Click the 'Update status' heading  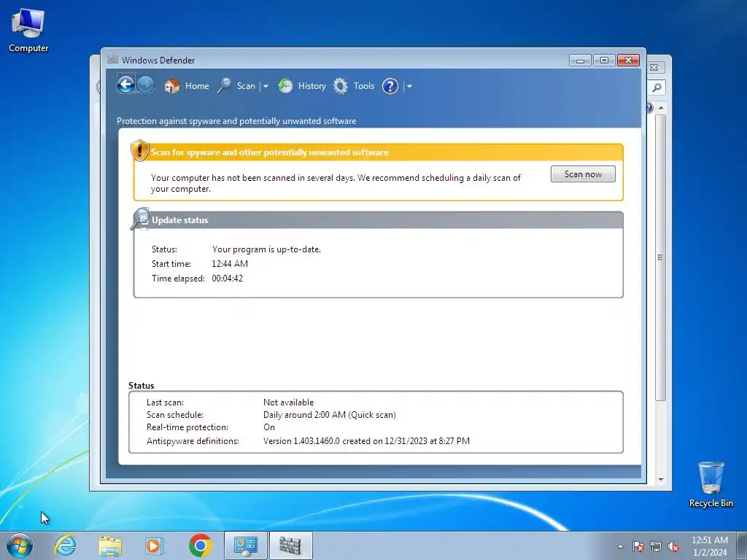click(179, 220)
